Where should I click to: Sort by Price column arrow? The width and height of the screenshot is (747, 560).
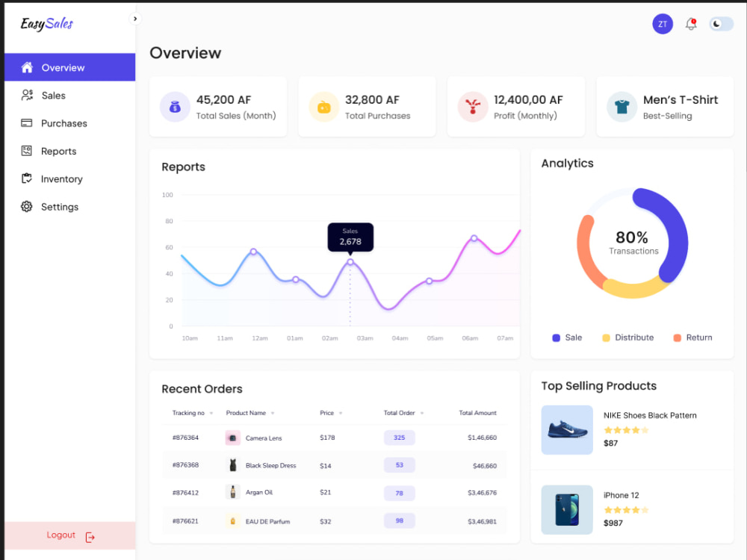point(341,414)
